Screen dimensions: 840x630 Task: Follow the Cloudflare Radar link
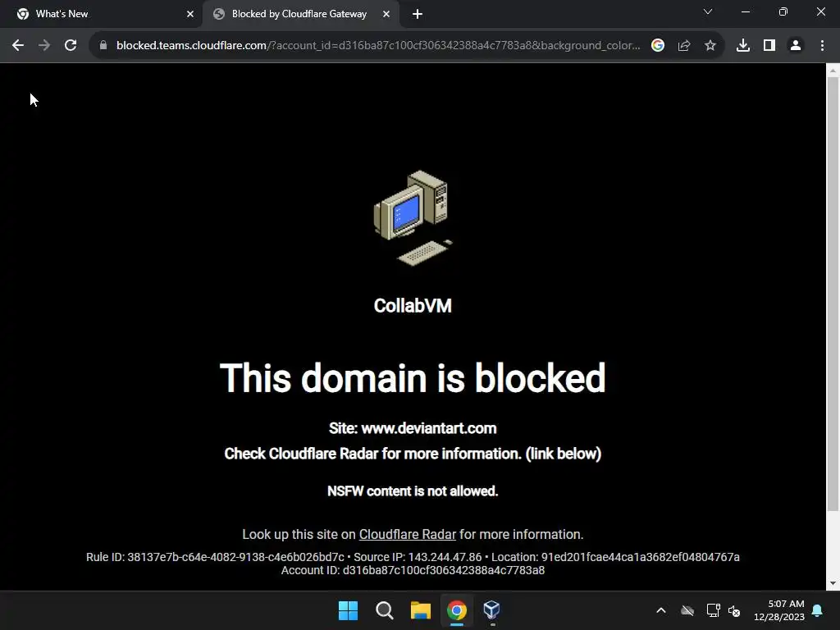click(407, 535)
